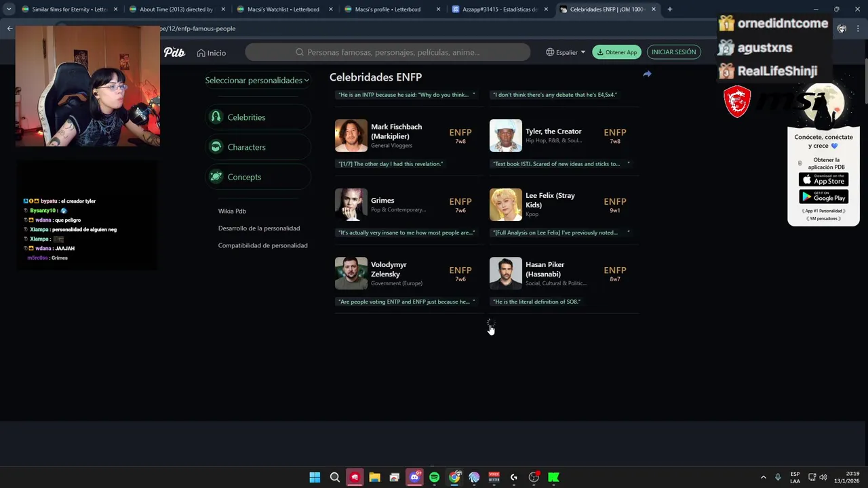Viewport: 868px width, 488px height.
Task: Click the Lee Felix (Stray Kids) name
Action: pyautogui.click(x=550, y=200)
